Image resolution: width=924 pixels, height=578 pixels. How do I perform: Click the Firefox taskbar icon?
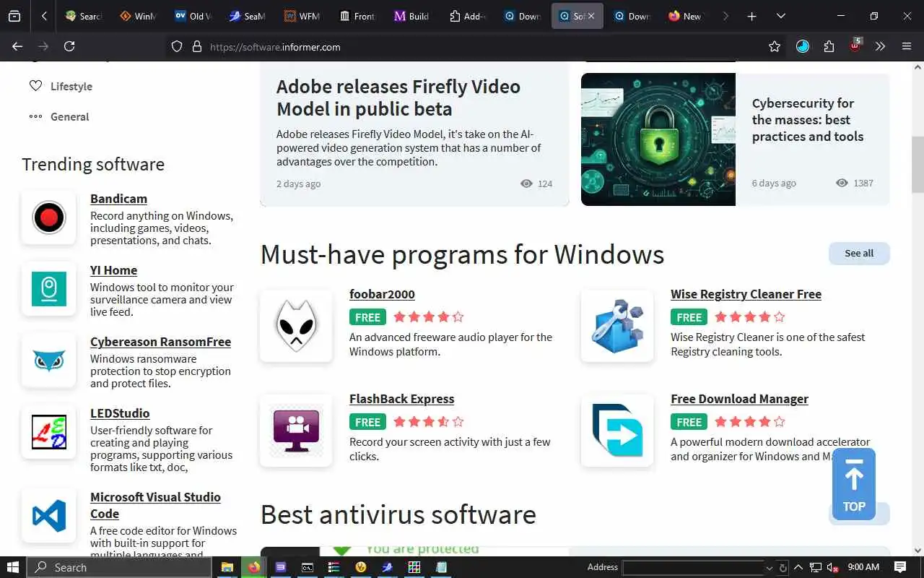coord(253,567)
